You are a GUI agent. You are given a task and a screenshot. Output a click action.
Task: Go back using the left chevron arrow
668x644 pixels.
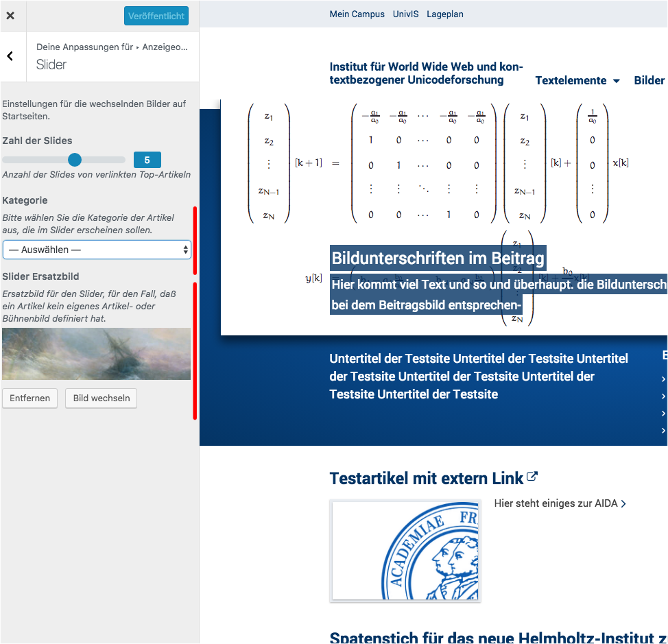(x=10, y=56)
